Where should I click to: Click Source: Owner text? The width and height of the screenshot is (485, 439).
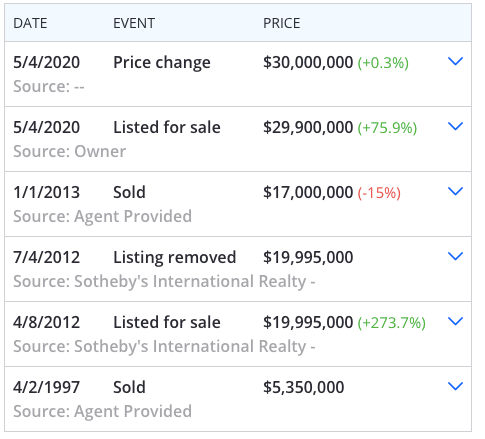(70, 151)
